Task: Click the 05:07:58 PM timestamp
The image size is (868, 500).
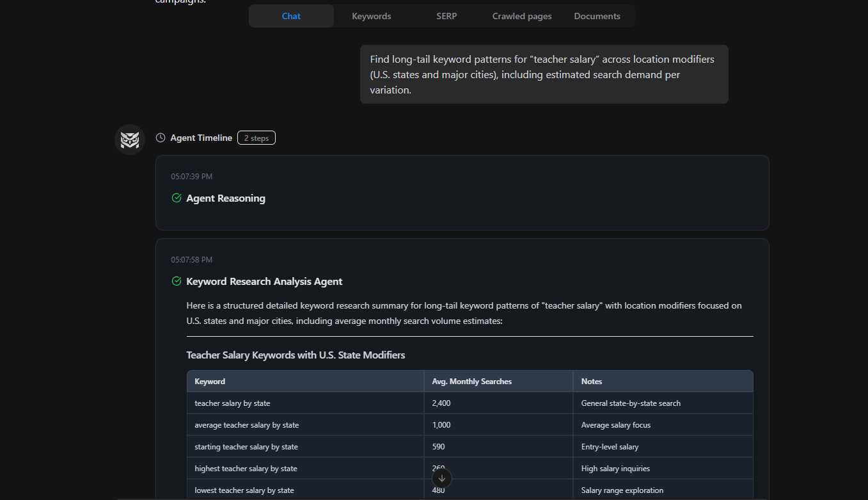Action: tap(191, 259)
